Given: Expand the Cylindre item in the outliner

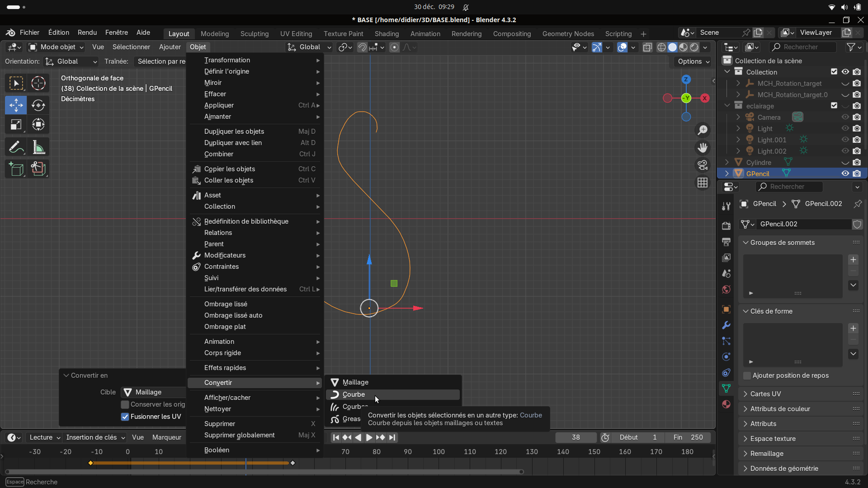Looking at the screenshot, I should (727, 162).
